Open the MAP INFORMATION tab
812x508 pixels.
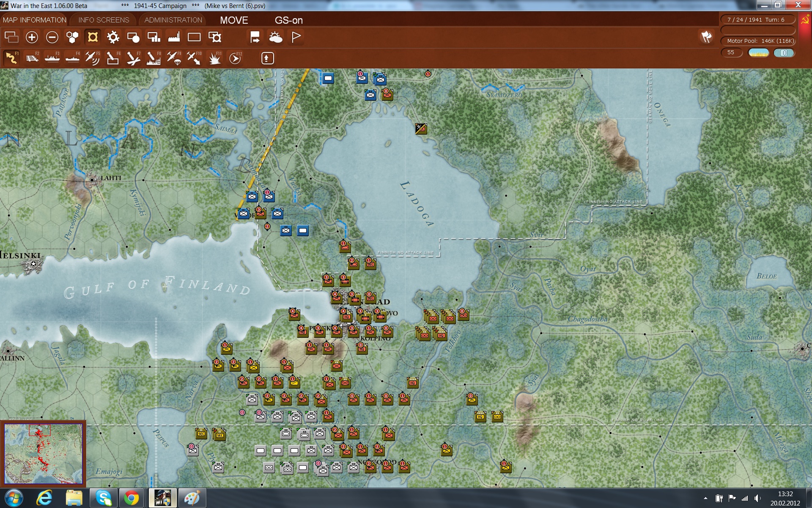pyautogui.click(x=35, y=20)
